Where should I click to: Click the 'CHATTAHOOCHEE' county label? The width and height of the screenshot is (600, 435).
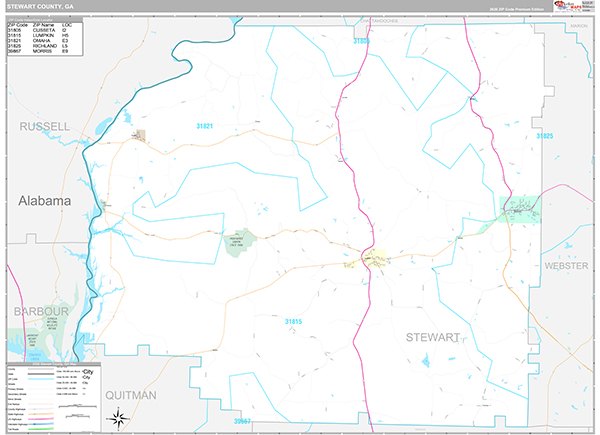tap(379, 21)
